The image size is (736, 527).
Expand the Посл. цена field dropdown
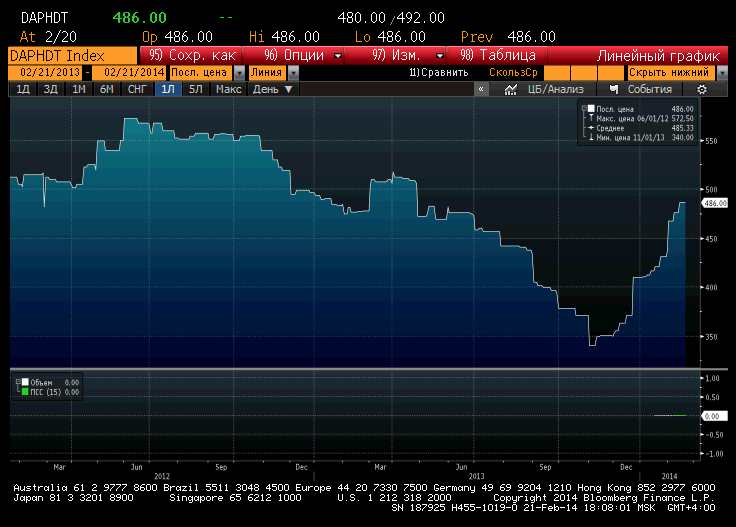tap(240, 73)
